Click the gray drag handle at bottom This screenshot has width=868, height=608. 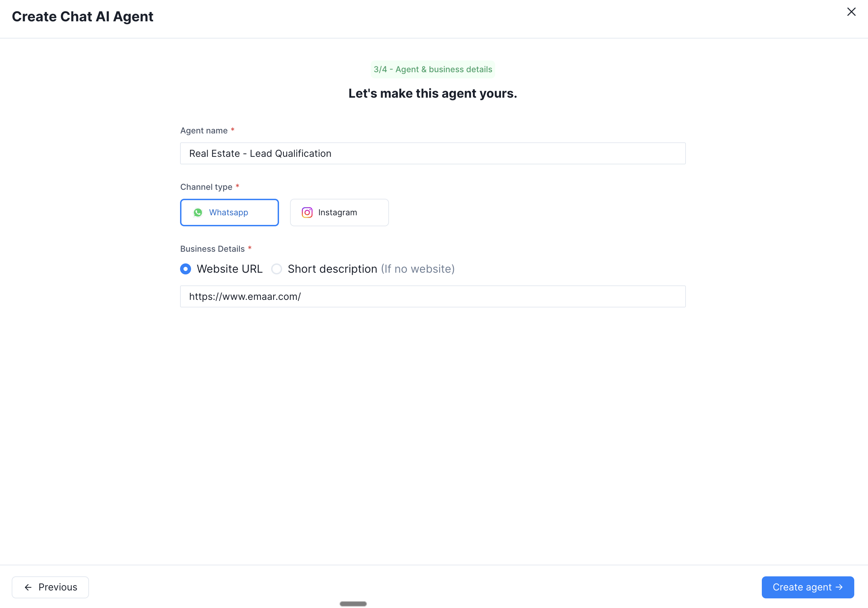tap(353, 604)
